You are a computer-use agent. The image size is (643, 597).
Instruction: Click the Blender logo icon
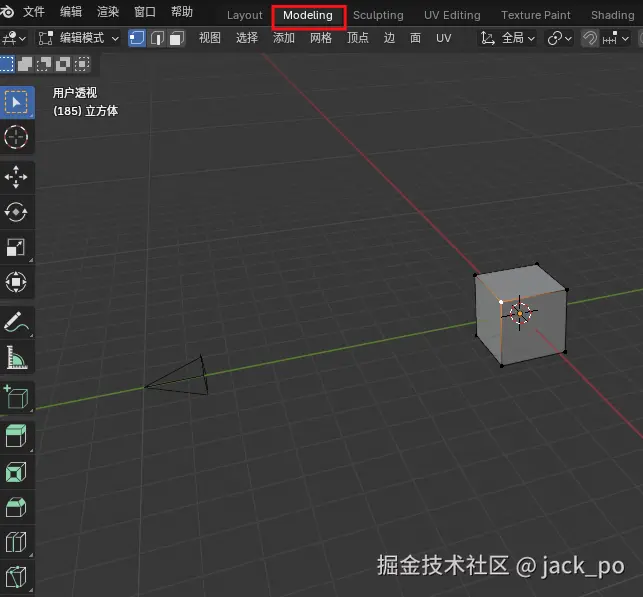tap(7, 11)
